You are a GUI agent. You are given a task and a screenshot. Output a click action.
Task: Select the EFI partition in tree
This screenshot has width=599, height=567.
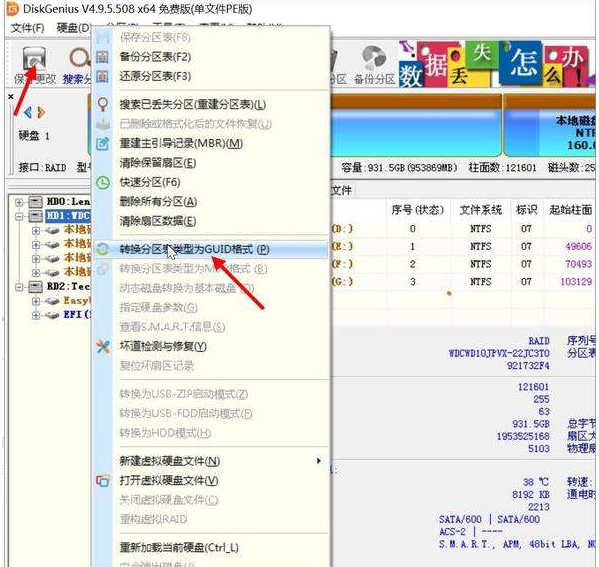click(x=78, y=315)
